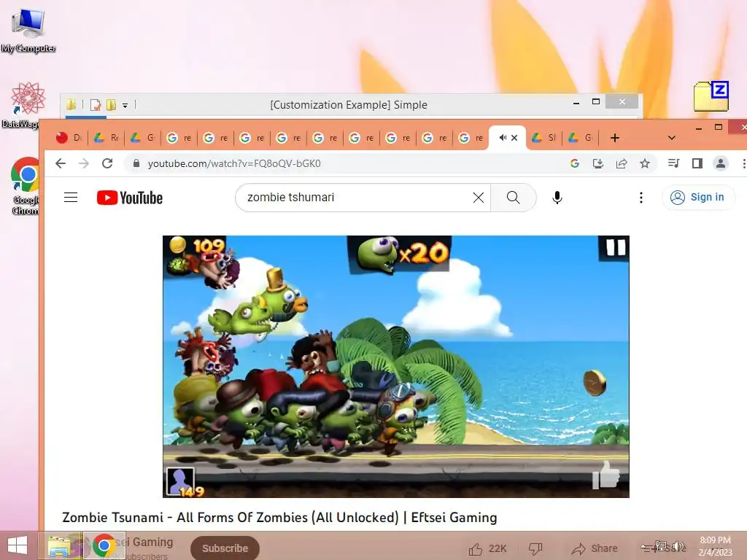Viewport: 747px width, 560px height.
Task: Clear the YouTube search query
Action: [479, 197]
